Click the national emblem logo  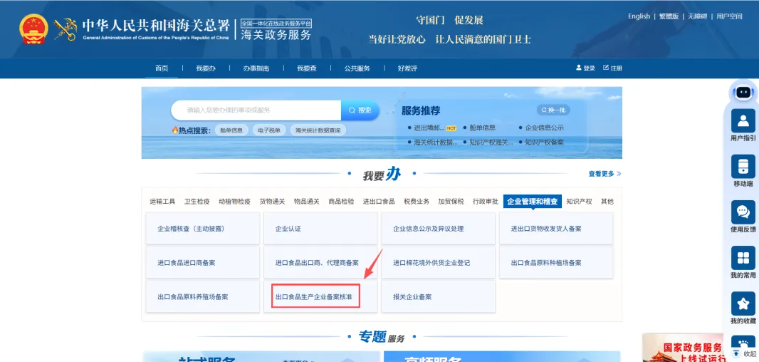pyautogui.click(x=33, y=29)
